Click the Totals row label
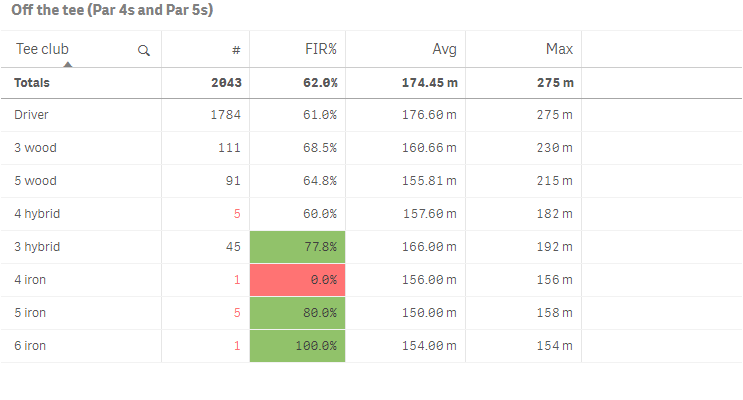 [32, 82]
